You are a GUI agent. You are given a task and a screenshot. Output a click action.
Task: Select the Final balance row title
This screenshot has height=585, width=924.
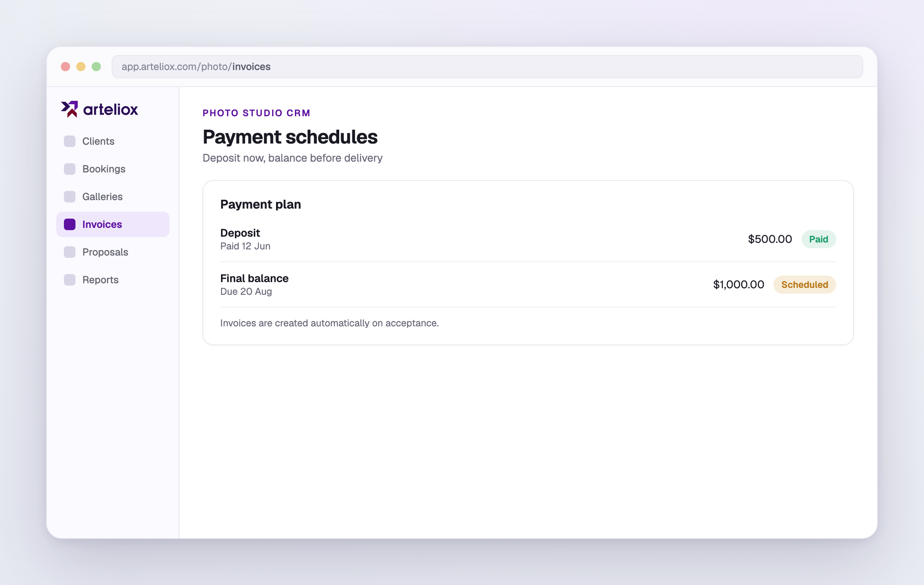[x=254, y=278]
